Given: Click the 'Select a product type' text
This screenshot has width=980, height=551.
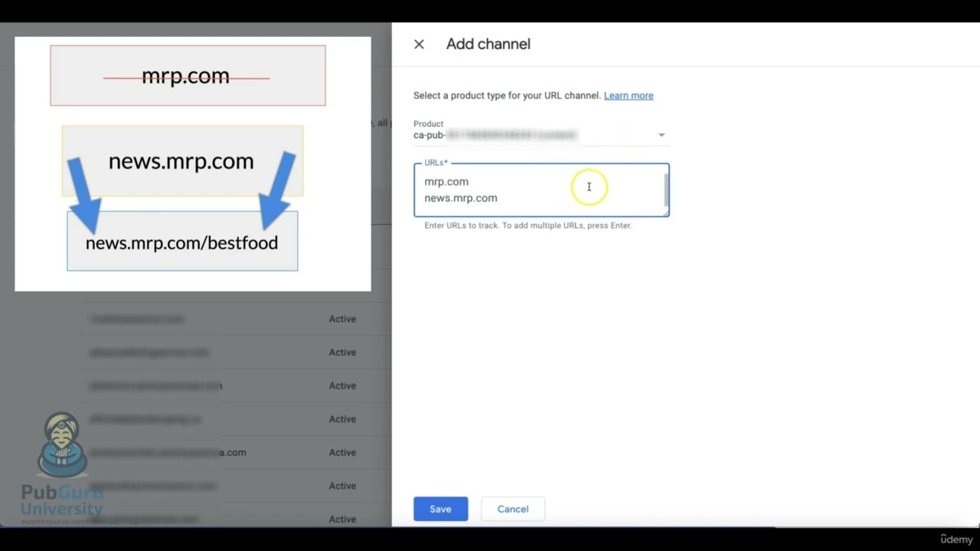Looking at the screenshot, I should click(x=507, y=96).
